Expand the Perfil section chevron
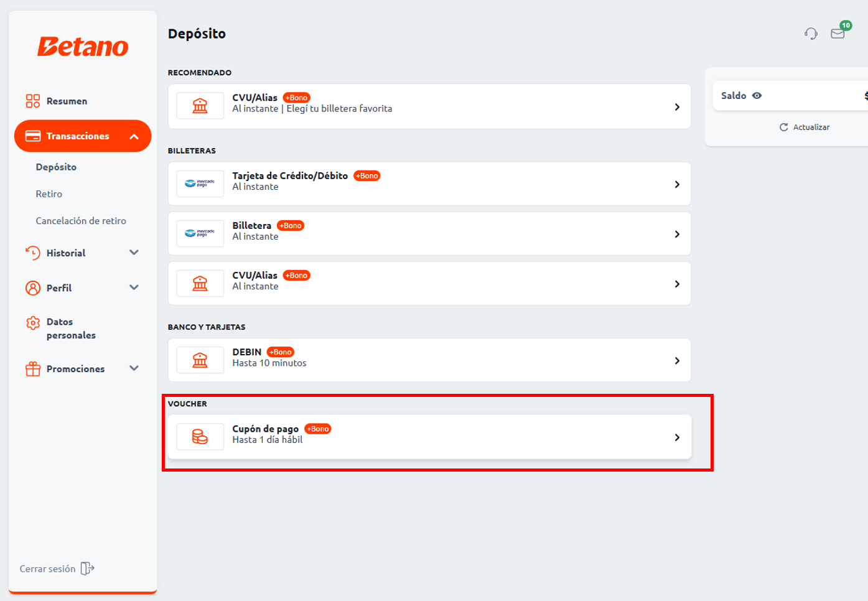Screen dimensions: 868x601 tap(134, 287)
